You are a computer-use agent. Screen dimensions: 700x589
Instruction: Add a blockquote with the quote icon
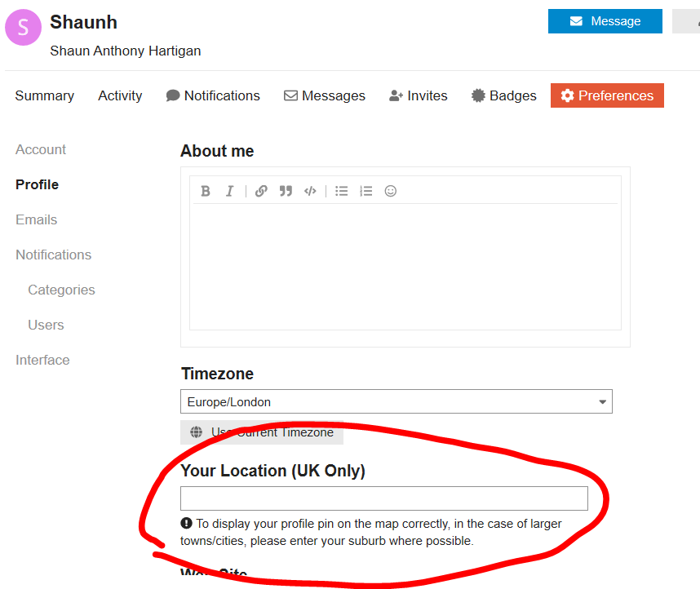coord(286,191)
